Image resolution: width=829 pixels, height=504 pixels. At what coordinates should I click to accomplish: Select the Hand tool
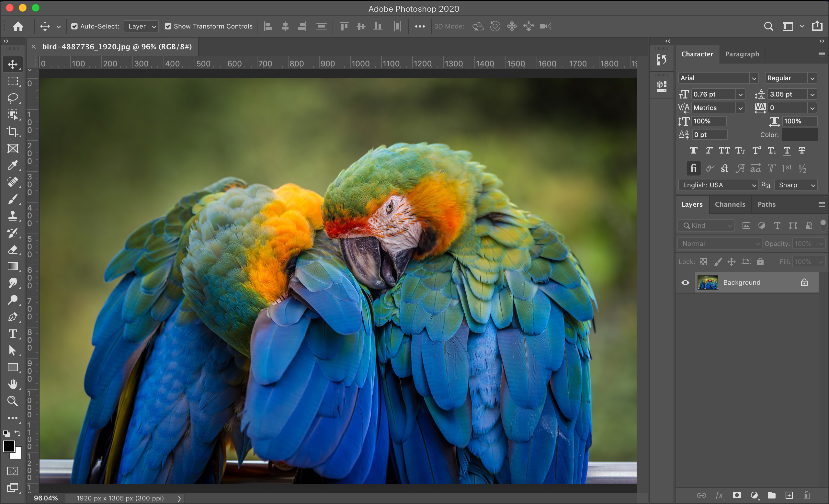tap(13, 384)
